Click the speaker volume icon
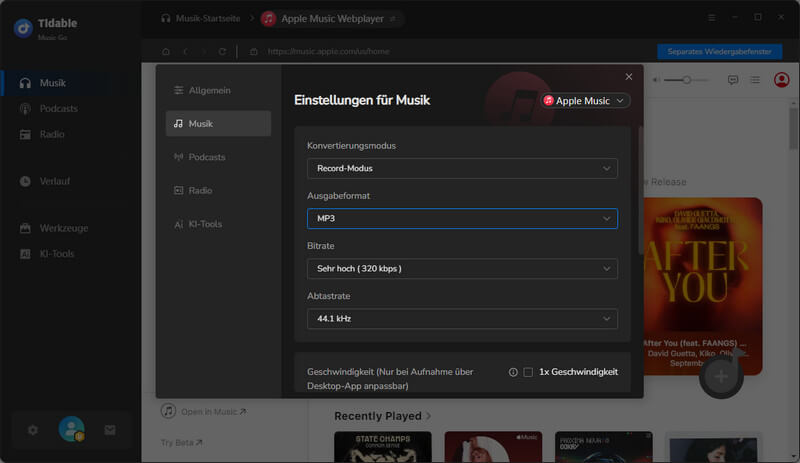Viewport: 800px width, 463px height. click(x=656, y=80)
